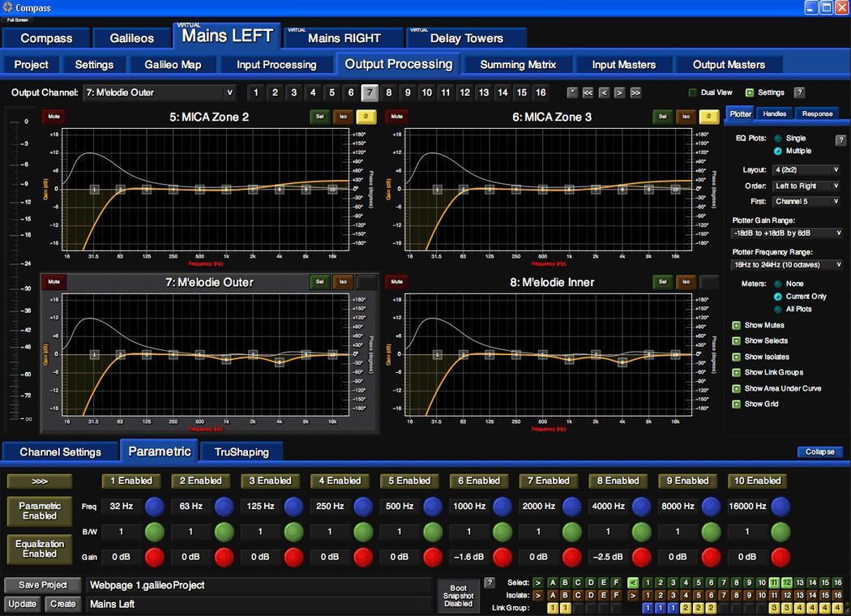Viewport: 851px width, 616px height.
Task: Open the Output Channel dropdown
Action: tap(159, 92)
